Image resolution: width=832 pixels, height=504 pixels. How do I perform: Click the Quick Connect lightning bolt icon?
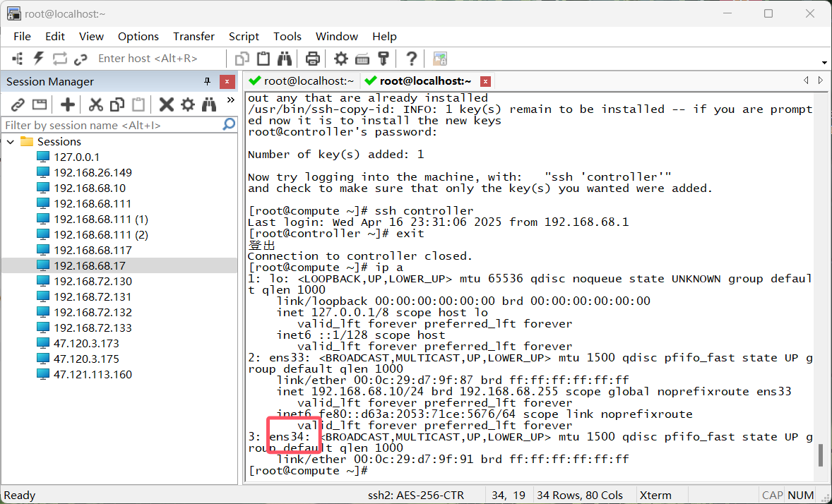click(x=38, y=59)
